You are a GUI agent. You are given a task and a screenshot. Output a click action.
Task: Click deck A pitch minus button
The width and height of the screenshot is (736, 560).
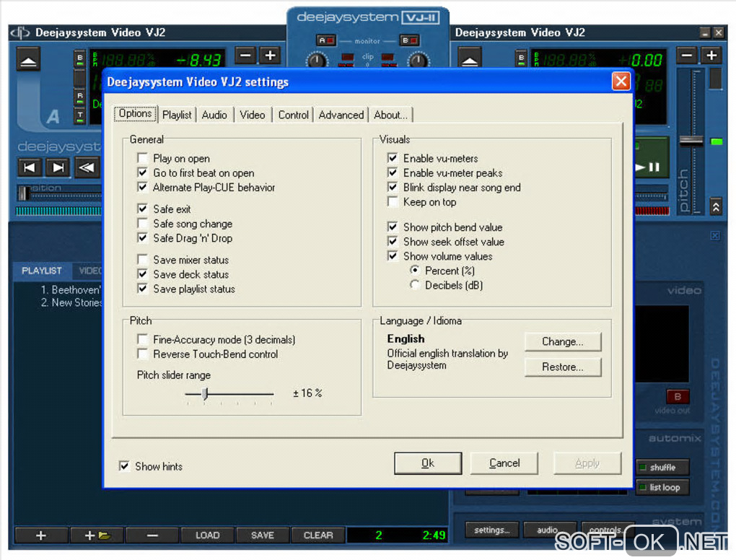tap(245, 56)
